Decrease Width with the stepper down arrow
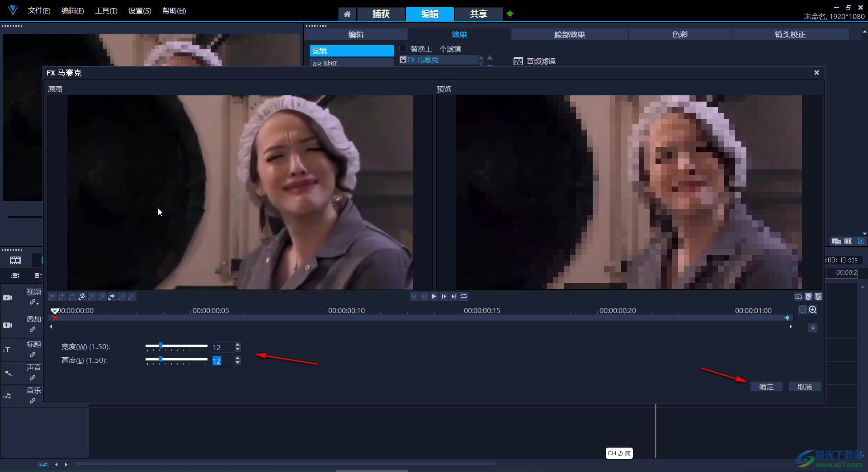The width and height of the screenshot is (868, 472). click(238, 350)
